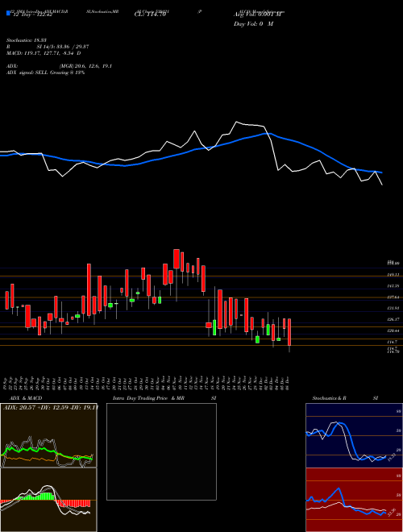Click the 'Day Vol: 0 M' text

(253, 24)
